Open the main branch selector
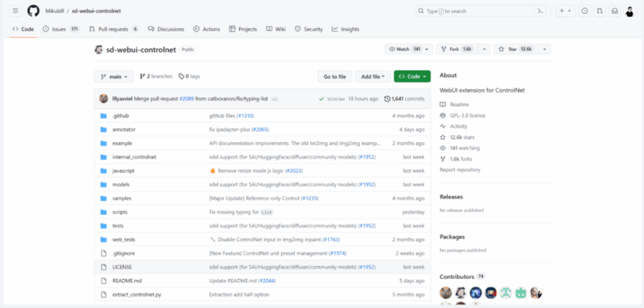644x308 pixels. (114, 77)
